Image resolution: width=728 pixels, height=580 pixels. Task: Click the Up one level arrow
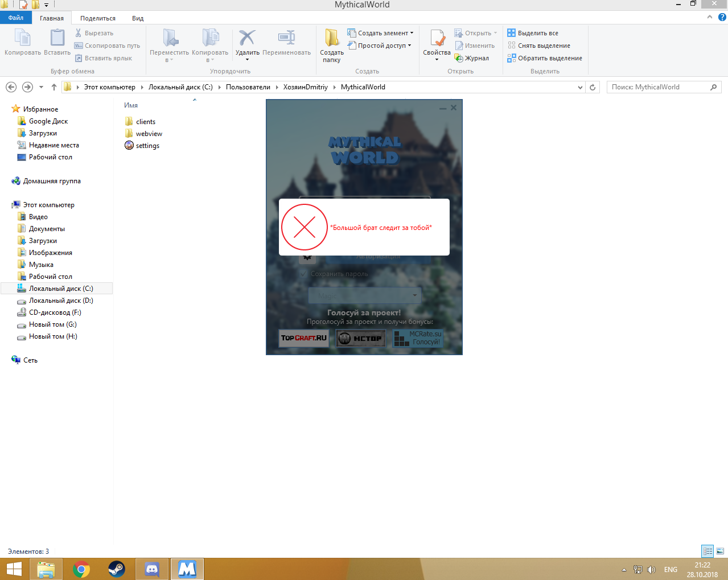tap(54, 87)
